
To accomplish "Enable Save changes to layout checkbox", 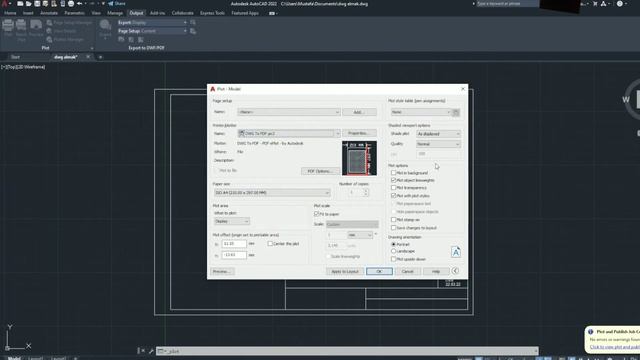I will click(x=393, y=228).
